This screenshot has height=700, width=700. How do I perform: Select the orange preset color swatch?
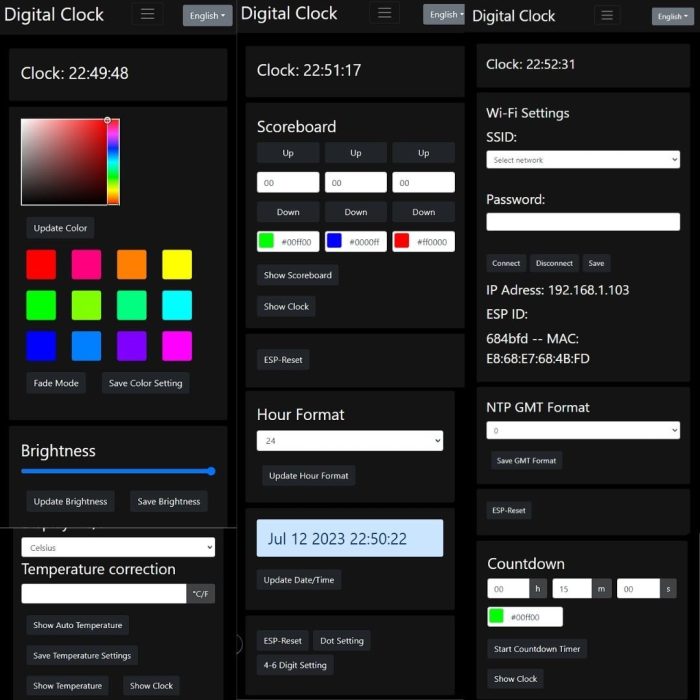point(131,265)
